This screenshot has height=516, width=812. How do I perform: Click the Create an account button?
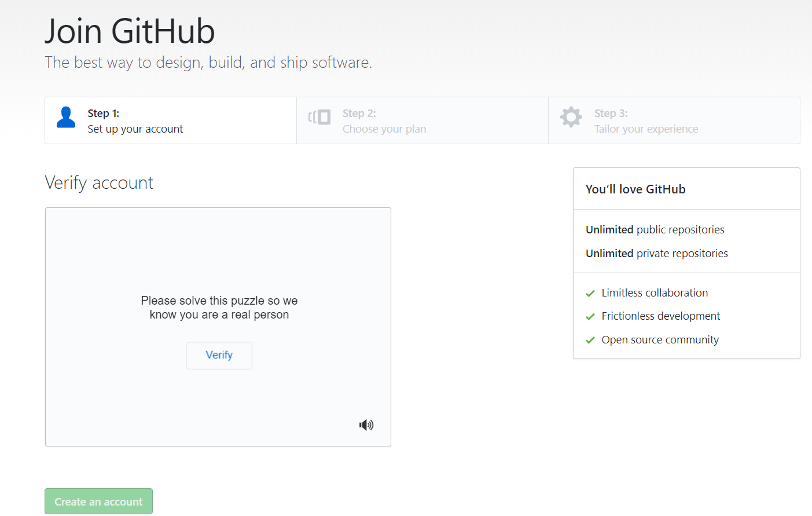(x=98, y=502)
